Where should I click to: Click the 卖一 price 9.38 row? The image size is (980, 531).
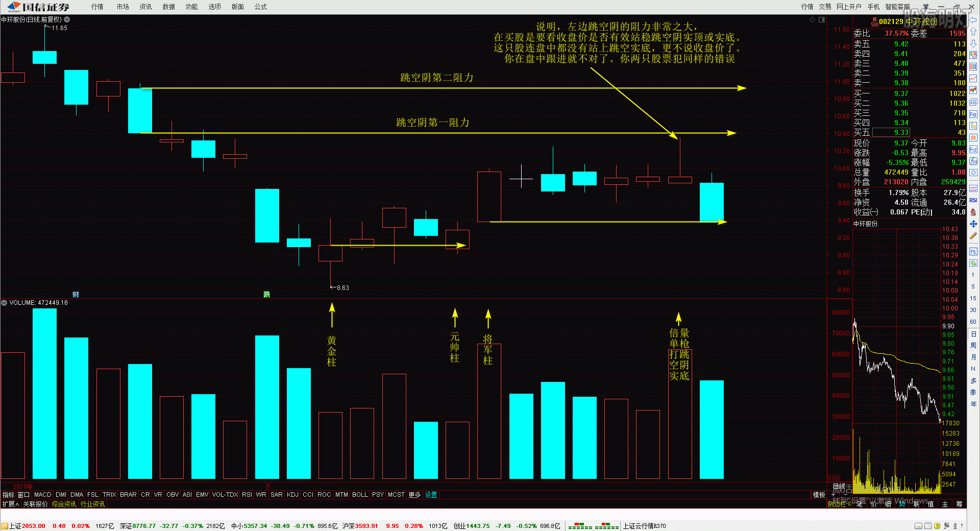click(x=910, y=83)
